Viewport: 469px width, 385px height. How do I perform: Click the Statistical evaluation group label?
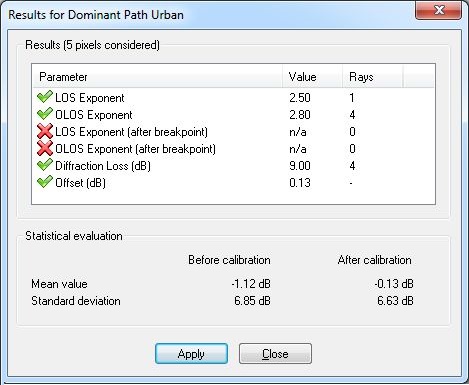coord(74,236)
